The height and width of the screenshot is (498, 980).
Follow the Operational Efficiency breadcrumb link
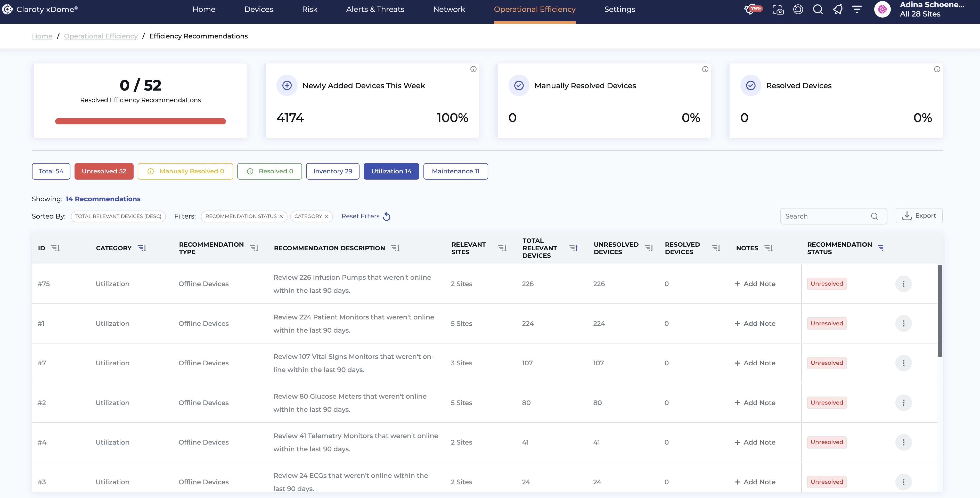(100, 36)
